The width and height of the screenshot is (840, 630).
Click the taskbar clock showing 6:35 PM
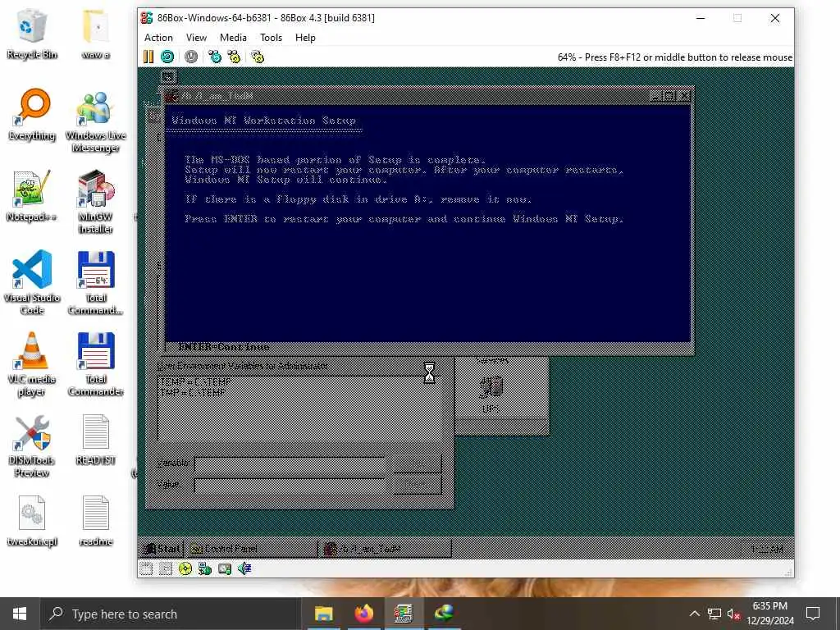769,614
